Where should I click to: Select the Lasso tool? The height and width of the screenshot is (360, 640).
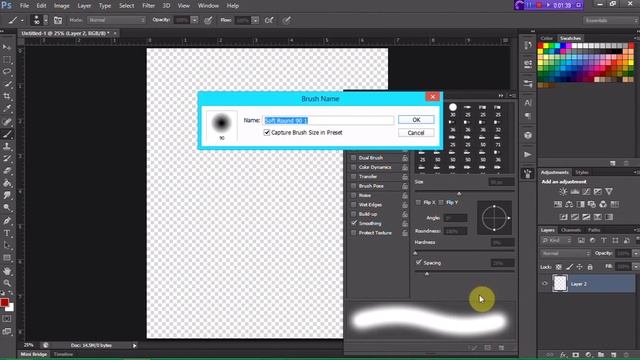[x=7, y=72]
